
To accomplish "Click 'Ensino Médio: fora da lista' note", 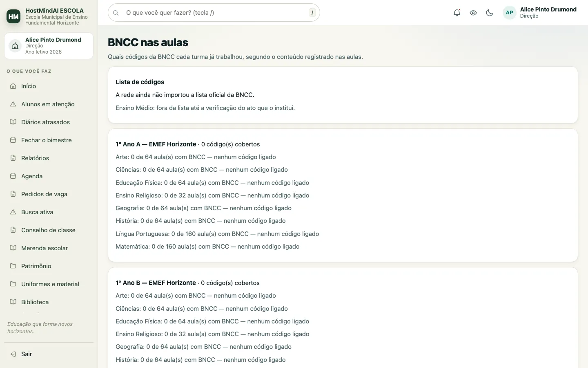I will pos(205,108).
